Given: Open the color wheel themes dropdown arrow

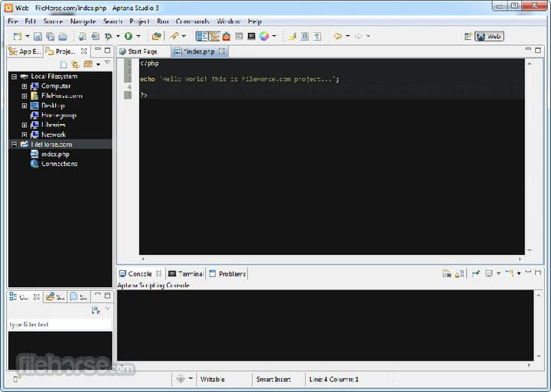Looking at the screenshot, I should pos(274,36).
